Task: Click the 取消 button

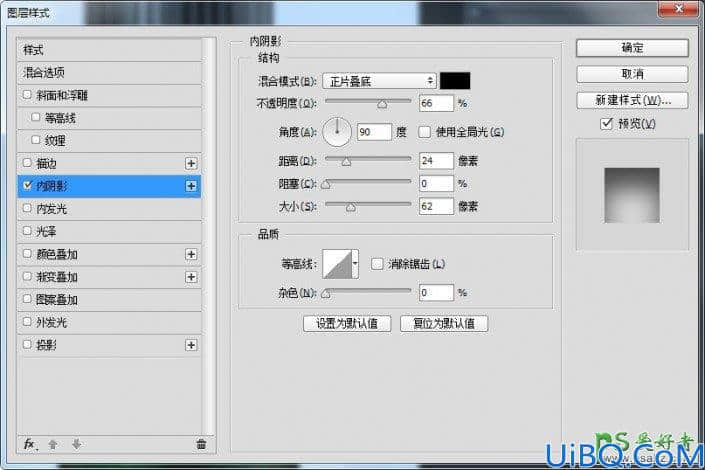Action: coord(632,74)
